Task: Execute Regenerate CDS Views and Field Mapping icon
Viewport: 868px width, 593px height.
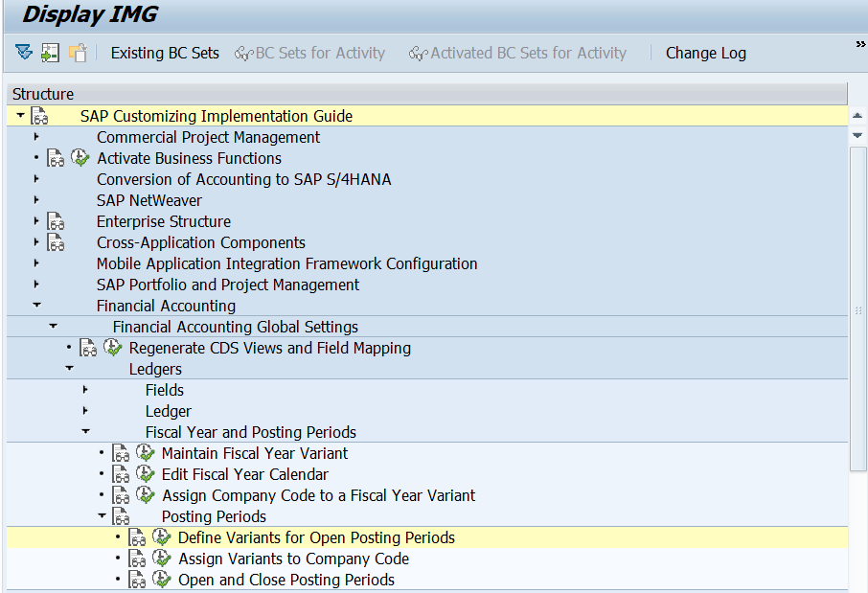Action: coord(113,348)
